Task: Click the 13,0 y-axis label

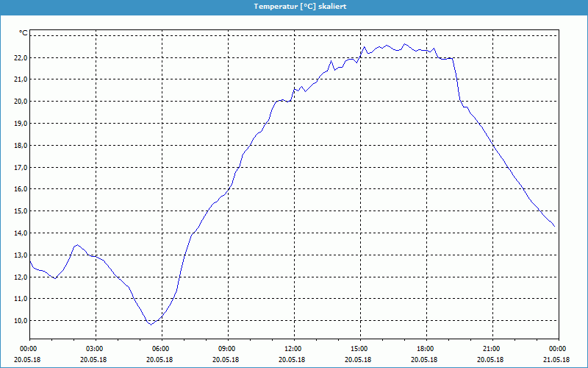Action: point(19,255)
